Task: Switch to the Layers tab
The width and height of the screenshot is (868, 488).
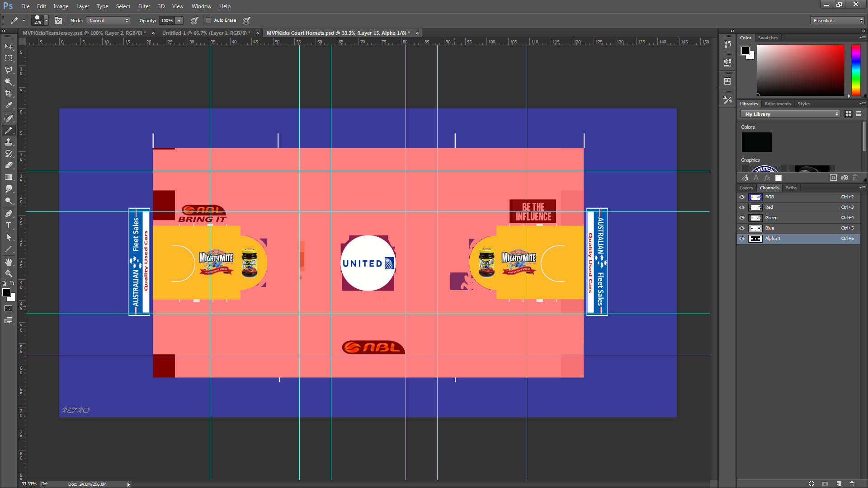Action: 746,188
